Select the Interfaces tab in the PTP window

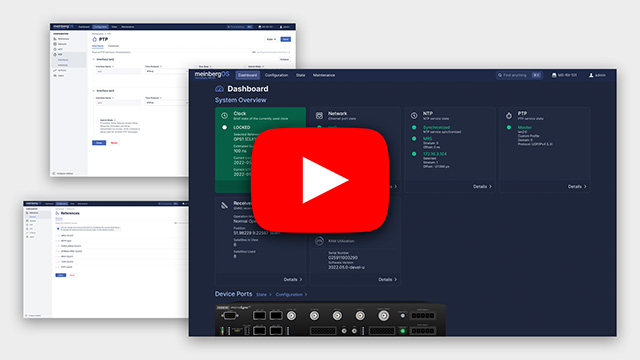click(x=98, y=46)
